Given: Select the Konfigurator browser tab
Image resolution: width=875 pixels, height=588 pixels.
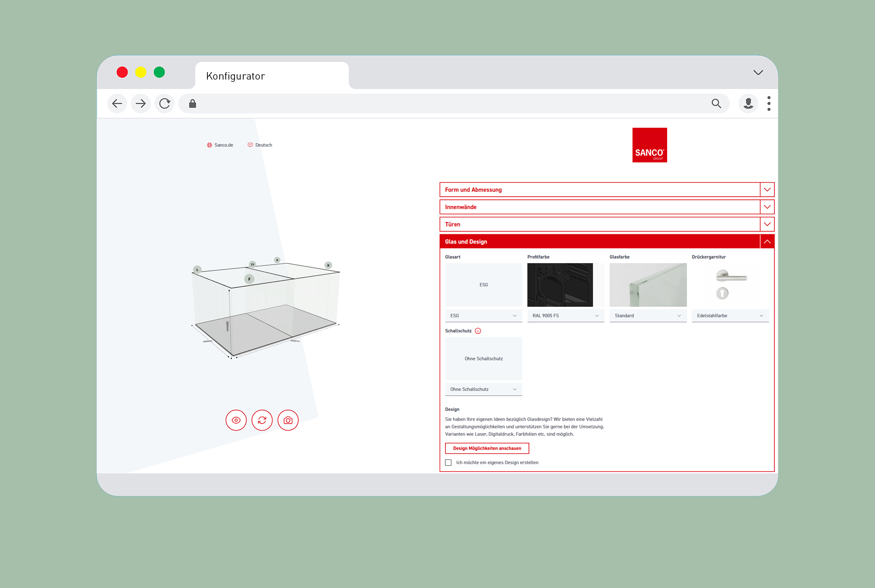Looking at the screenshot, I should point(272,76).
